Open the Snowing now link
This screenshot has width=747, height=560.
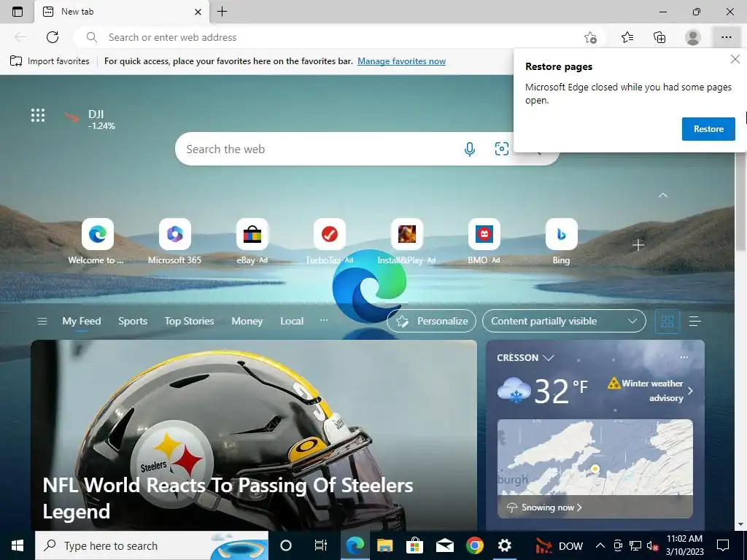(x=551, y=507)
